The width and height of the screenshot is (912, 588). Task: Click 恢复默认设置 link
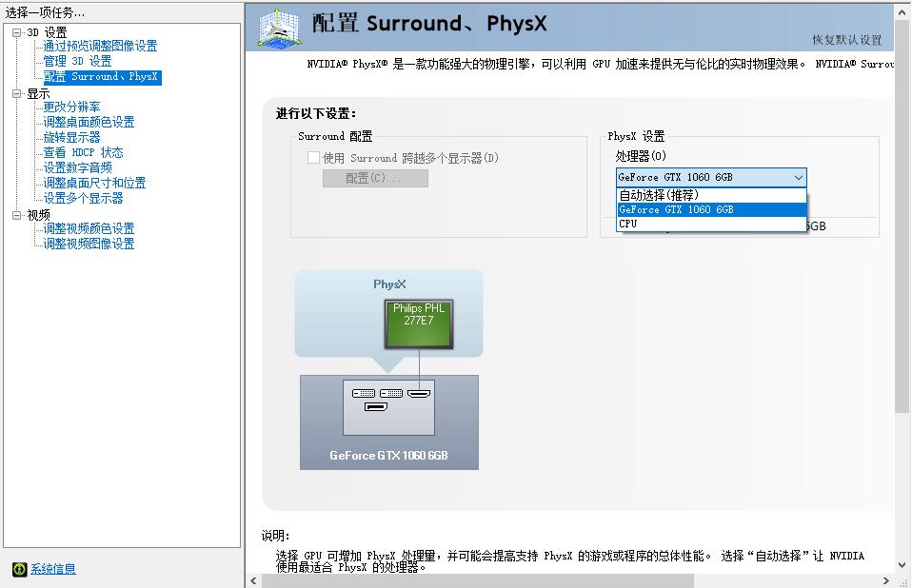(x=847, y=40)
